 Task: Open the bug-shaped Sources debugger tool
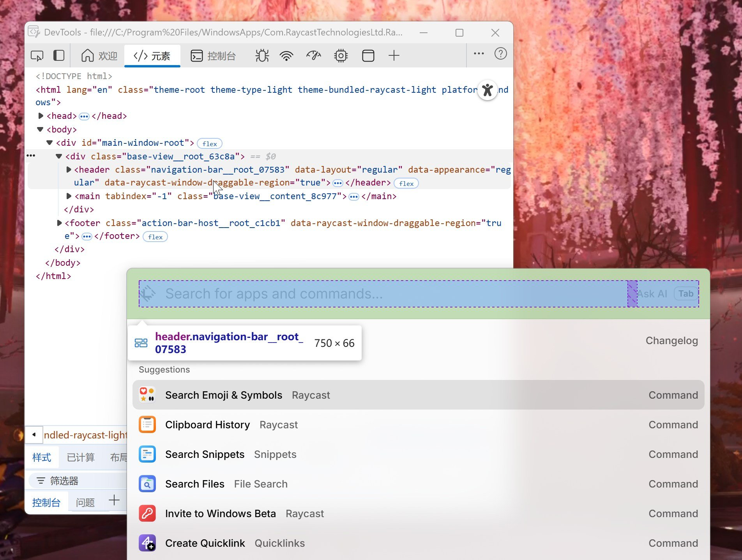pos(262,56)
